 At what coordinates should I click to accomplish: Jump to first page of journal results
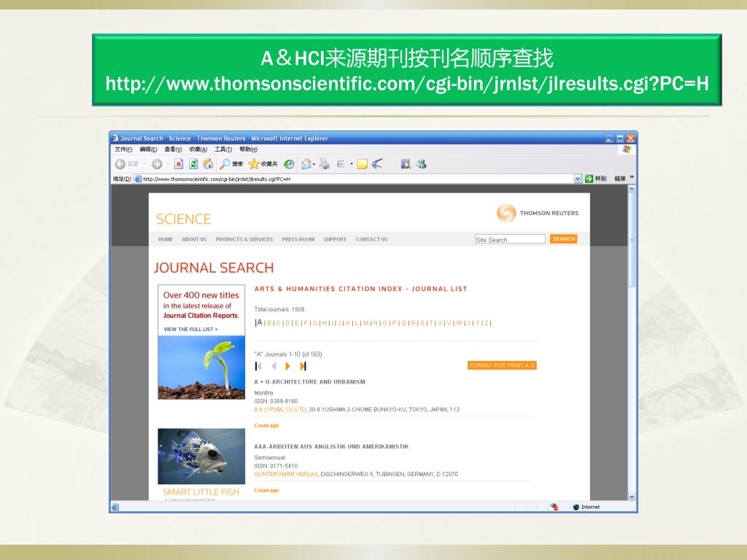tap(258, 366)
